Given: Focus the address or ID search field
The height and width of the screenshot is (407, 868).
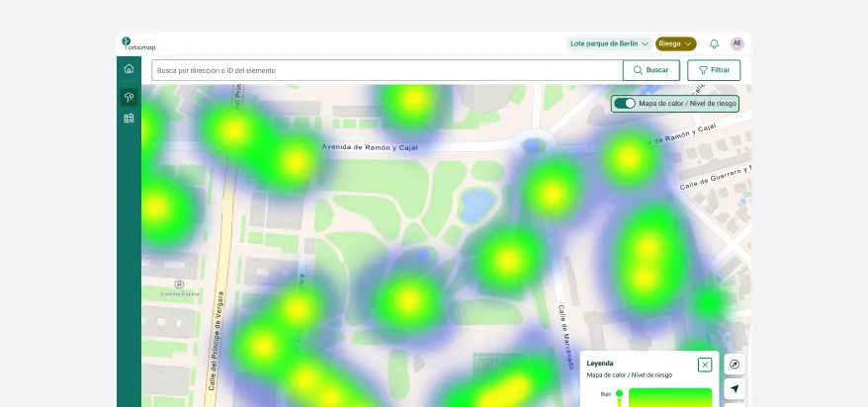Looking at the screenshot, I should coord(388,70).
